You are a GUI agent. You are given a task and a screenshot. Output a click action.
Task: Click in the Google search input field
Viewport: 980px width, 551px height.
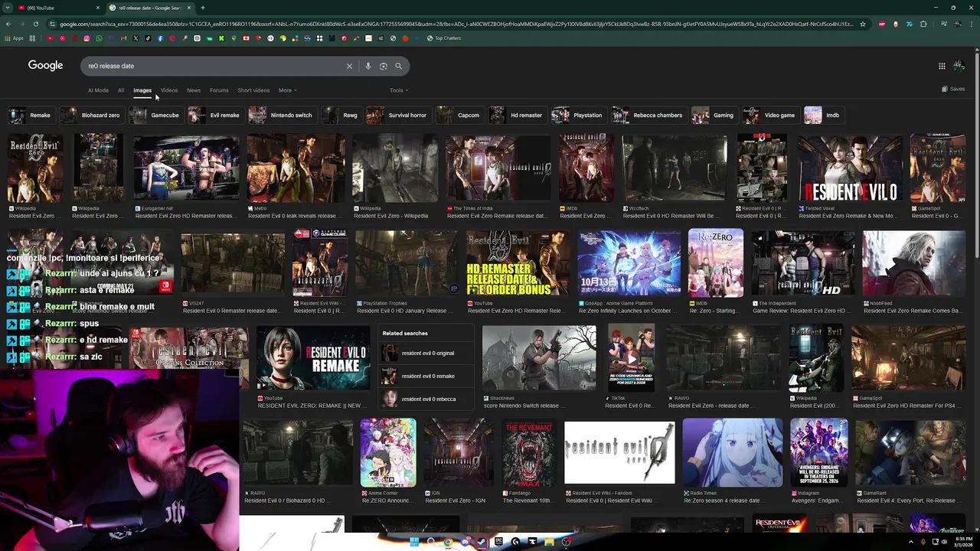(x=214, y=66)
